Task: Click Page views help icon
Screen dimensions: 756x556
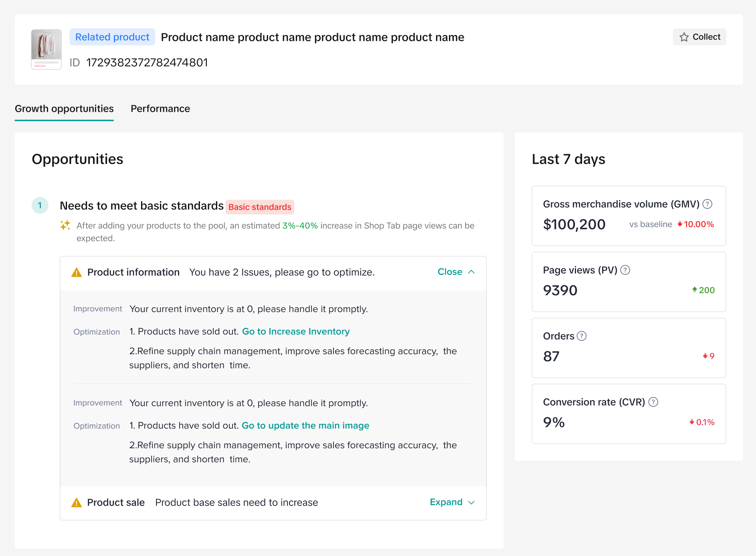Action: (x=625, y=270)
